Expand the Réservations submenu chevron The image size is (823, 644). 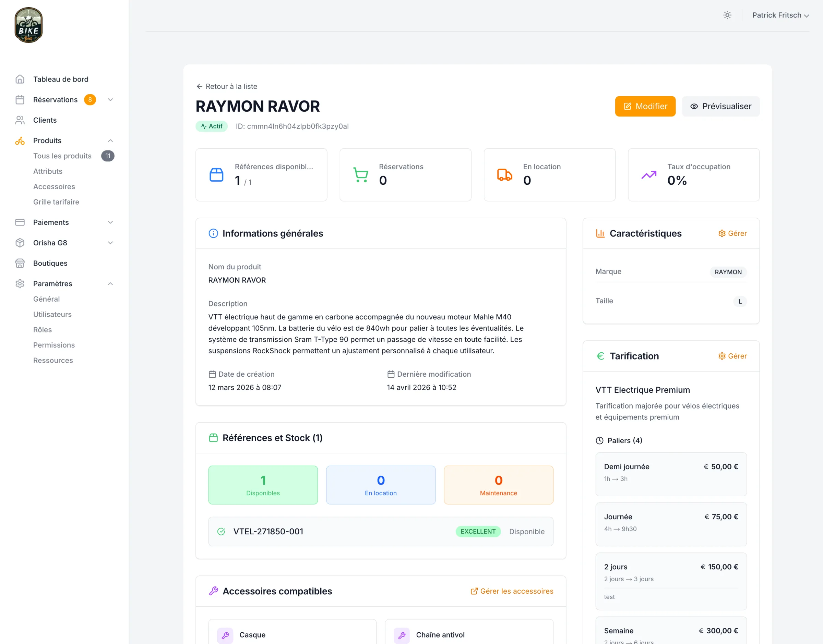(x=110, y=99)
